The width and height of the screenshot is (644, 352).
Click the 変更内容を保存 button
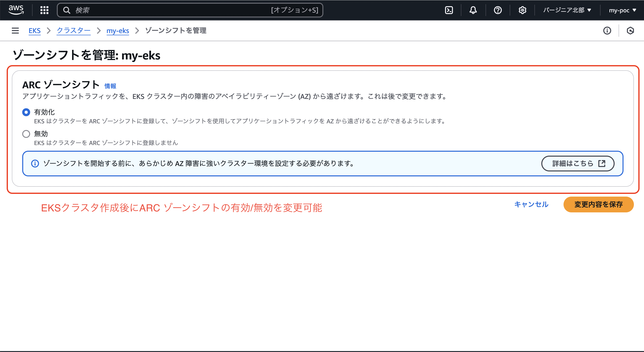tap(599, 204)
